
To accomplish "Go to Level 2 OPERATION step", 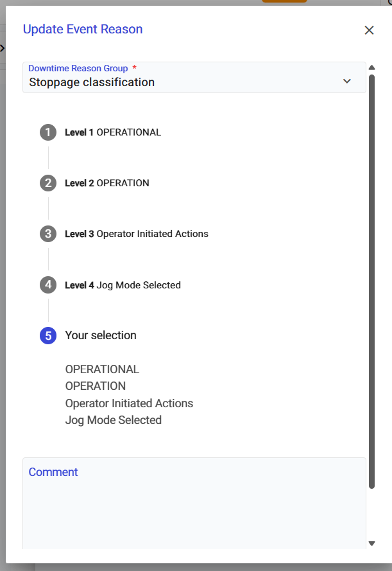I will point(107,183).
